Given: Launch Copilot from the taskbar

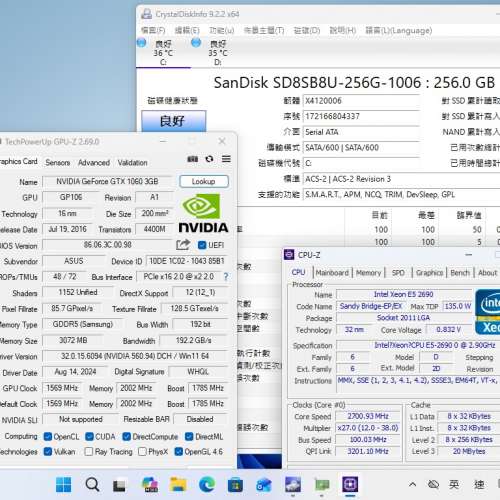Looking at the screenshot, I should (150, 485).
